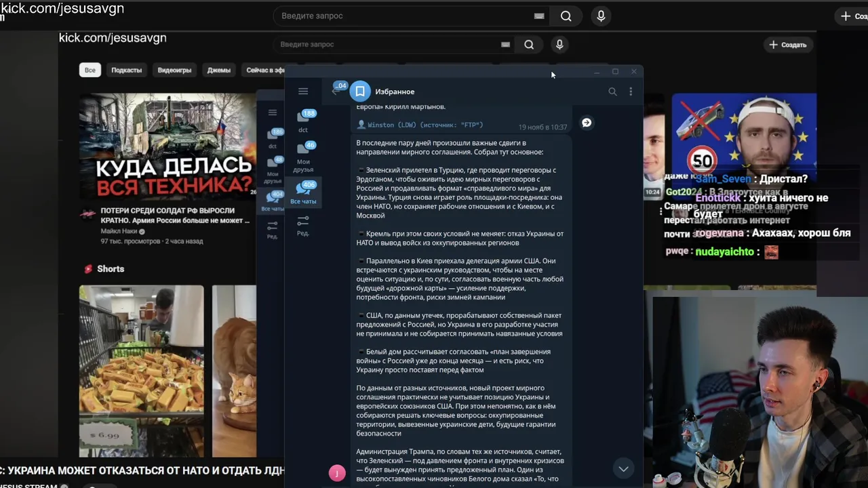Viewport: 868px width, 488px height.
Task: Open the Избранное chat options menu
Action: tap(631, 91)
